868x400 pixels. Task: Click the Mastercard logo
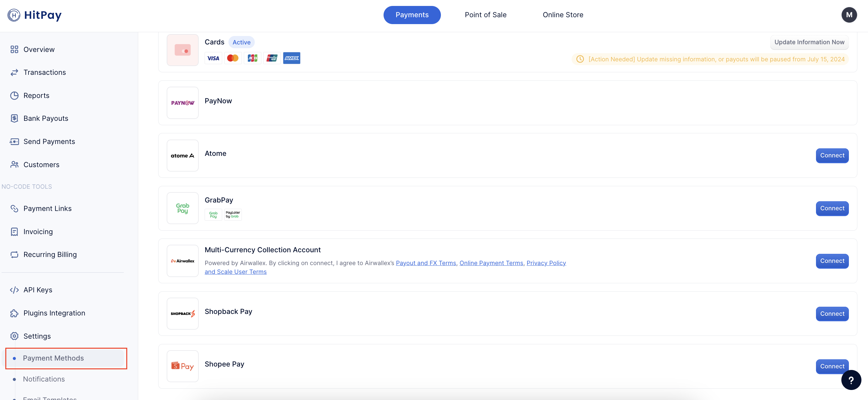[x=233, y=58]
